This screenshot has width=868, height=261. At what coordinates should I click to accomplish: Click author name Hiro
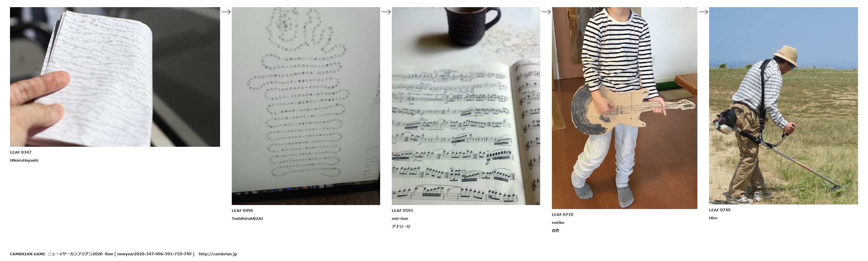713,218
